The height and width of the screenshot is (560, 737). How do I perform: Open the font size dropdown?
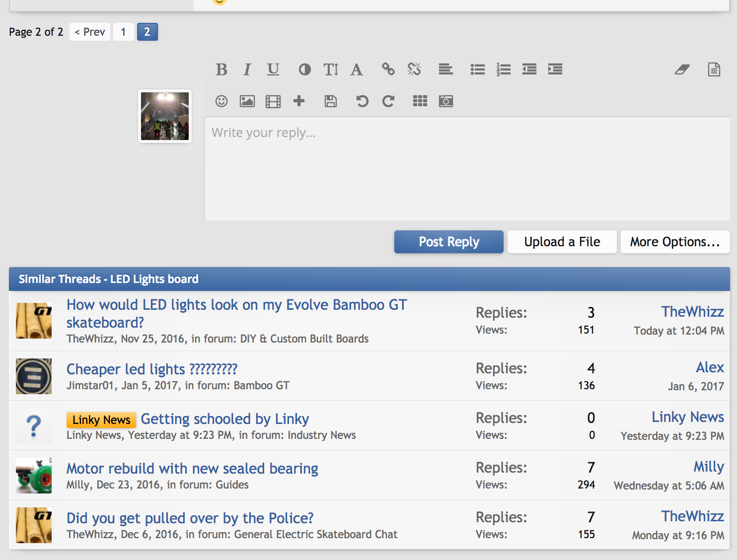[x=331, y=70]
